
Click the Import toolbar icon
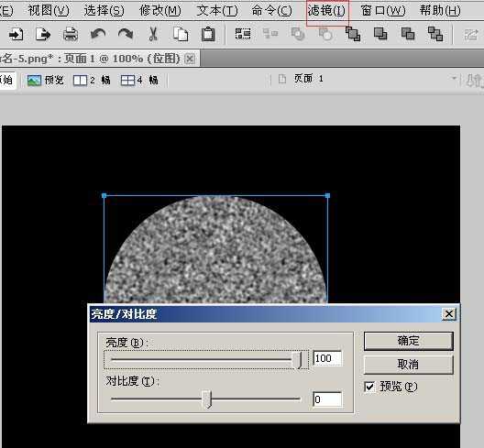point(16,34)
